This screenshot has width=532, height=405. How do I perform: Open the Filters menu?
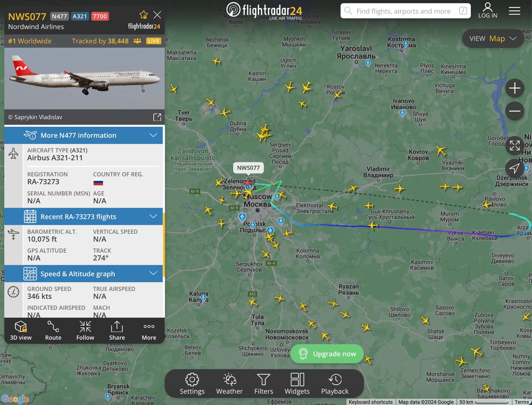pos(264,384)
